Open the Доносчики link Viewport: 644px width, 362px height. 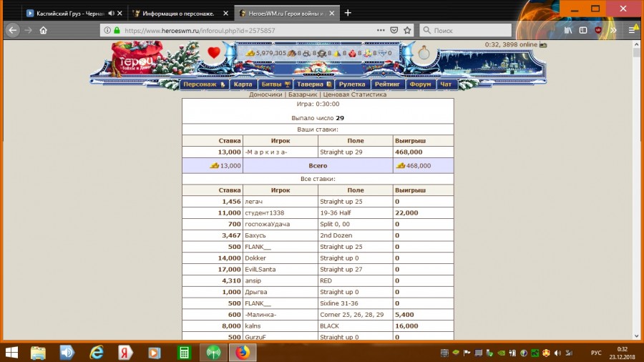(265, 94)
